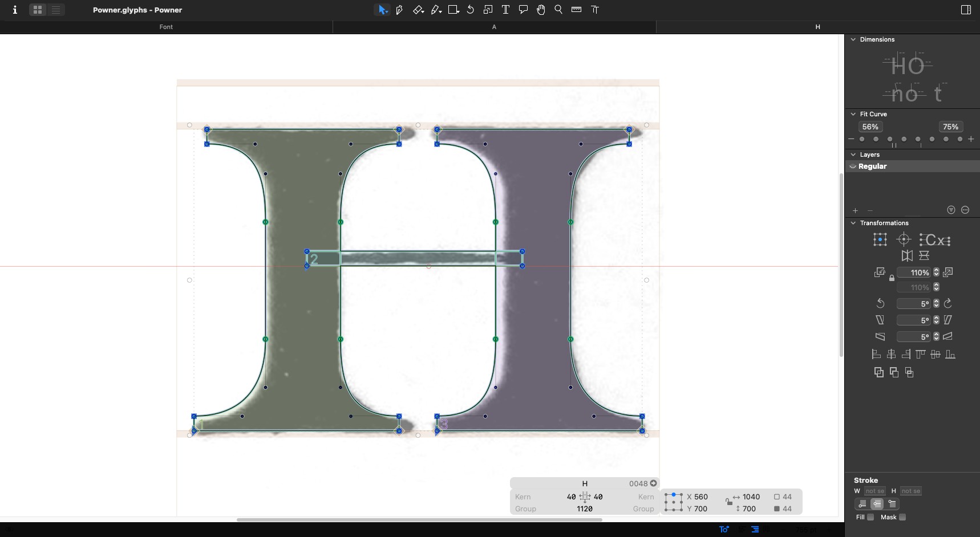Switch to the A glyph tab
Image resolution: width=980 pixels, height=537 pixels.
(494, 27)
